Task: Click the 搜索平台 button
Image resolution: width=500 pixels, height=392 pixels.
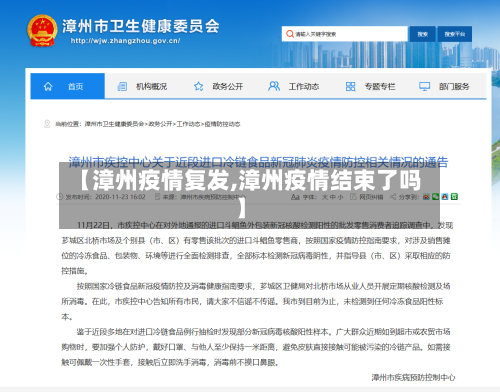Action: coord(455,34)
